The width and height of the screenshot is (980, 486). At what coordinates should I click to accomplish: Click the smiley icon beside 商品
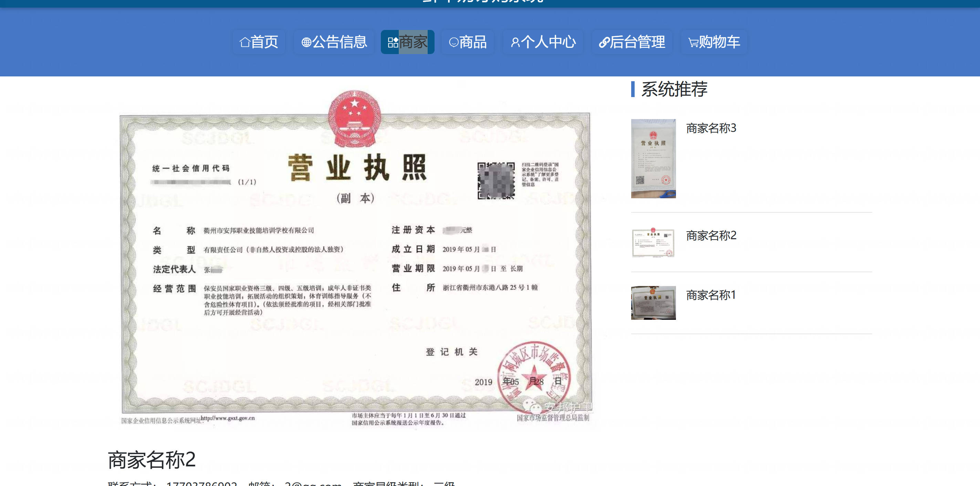tap(453, 42)
